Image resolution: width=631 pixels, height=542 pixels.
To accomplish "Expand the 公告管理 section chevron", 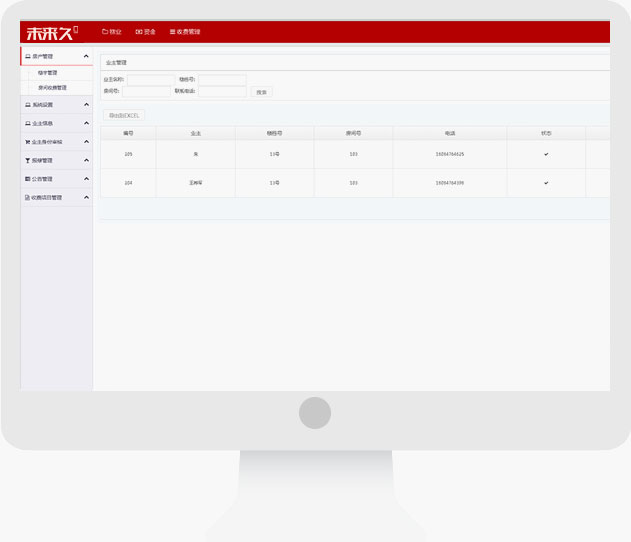I will (x=86, y=179).
